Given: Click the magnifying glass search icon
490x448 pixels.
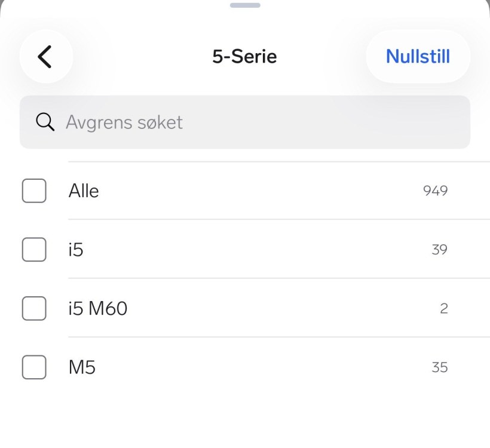Looking at the screenshot, I should (x=45, y=122).
